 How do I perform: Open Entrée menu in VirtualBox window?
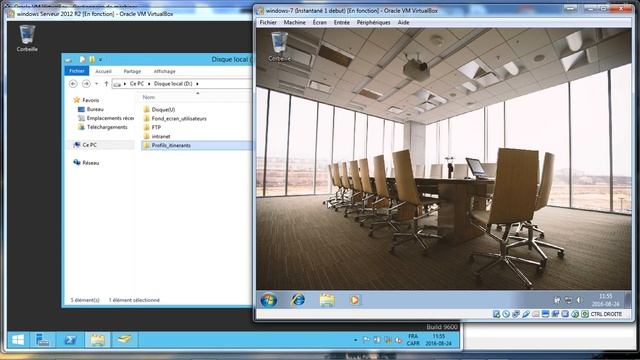click(x=342, y=22)
